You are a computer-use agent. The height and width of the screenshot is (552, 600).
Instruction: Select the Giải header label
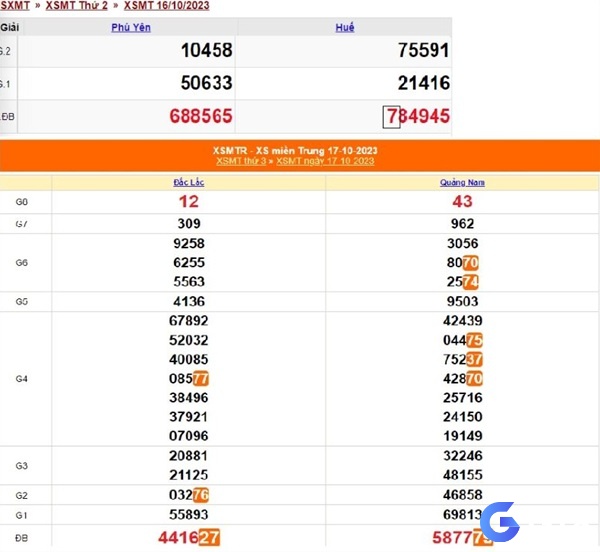pos(10,28)
